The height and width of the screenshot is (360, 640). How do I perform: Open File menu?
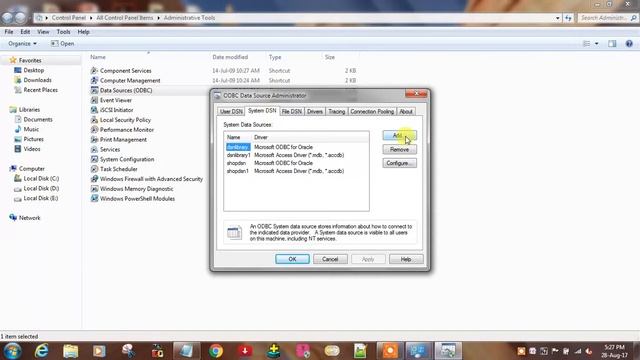tap(9, 31)
